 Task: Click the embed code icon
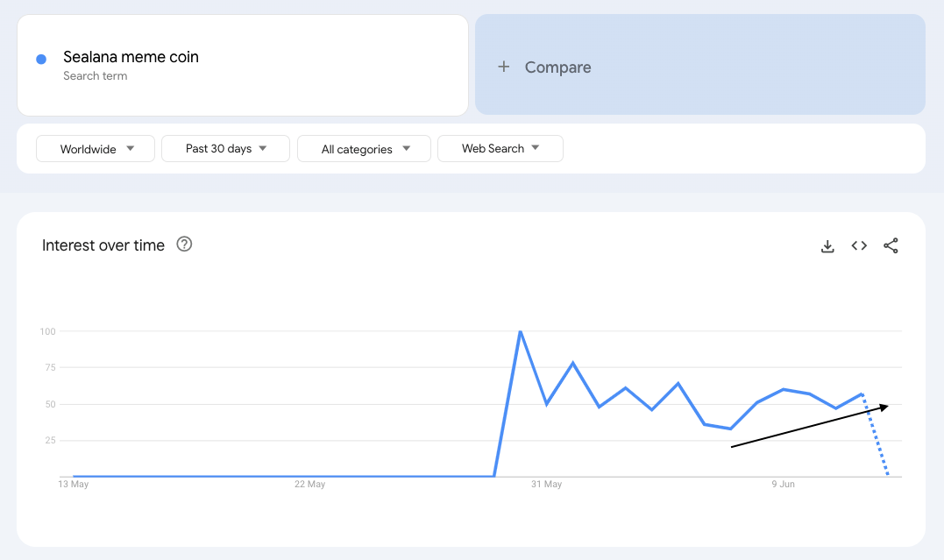(859, 246)
